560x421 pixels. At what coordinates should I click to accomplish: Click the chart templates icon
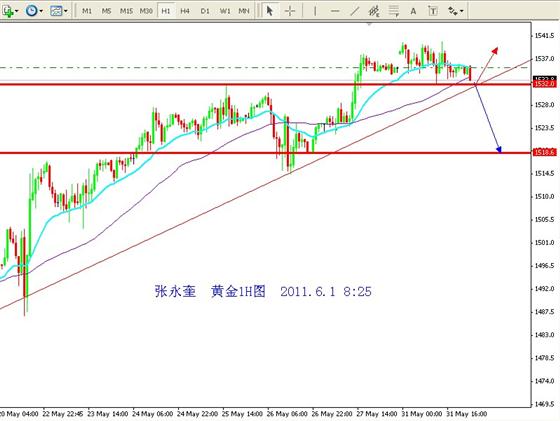click(x=56, y=11)
